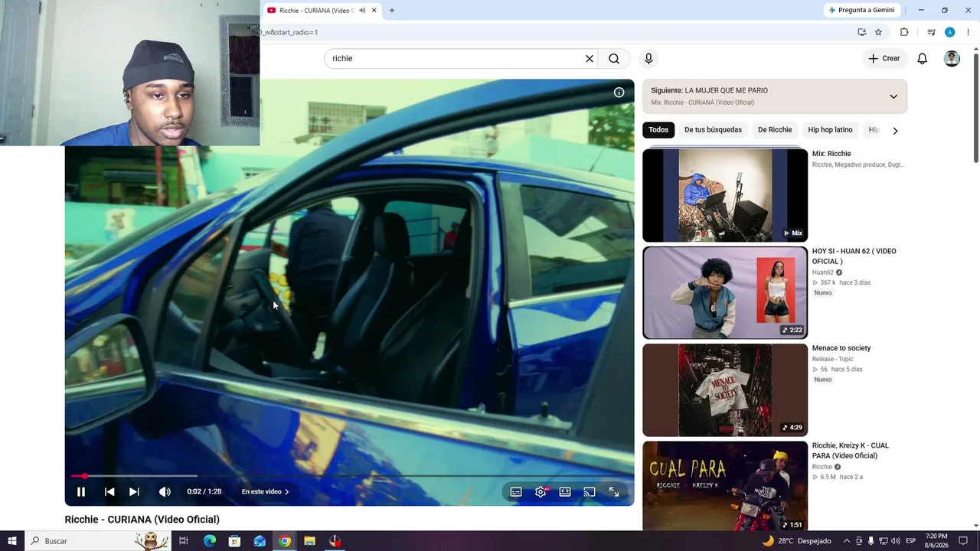Launch Microsoft Edge from the taskbar

(210, 541)
